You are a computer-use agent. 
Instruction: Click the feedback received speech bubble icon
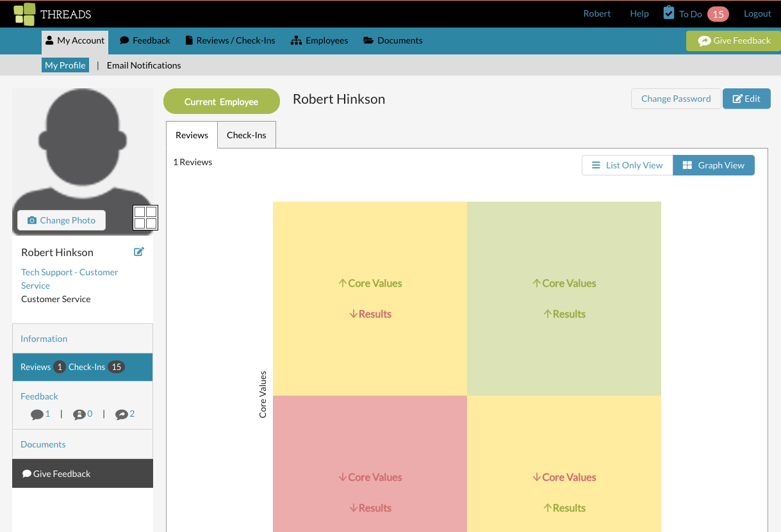[37, 414]
